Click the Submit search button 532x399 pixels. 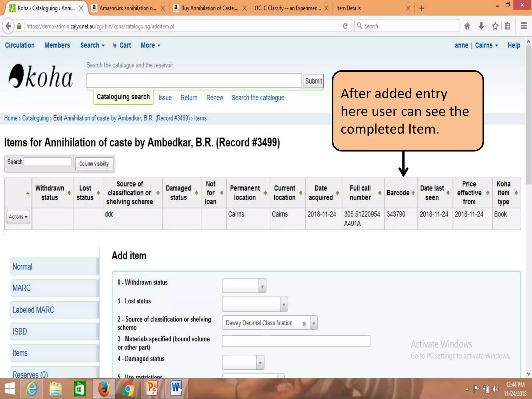[x=313, y=81]
